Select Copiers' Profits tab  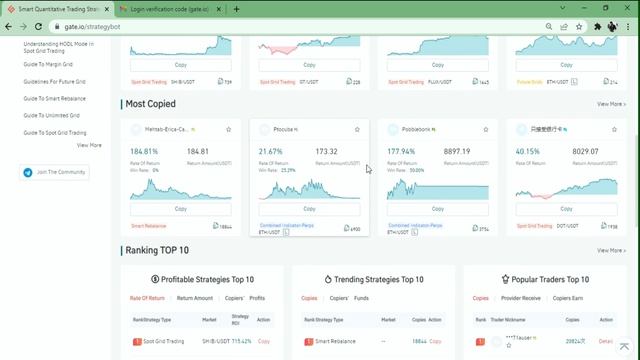(245, 298)
